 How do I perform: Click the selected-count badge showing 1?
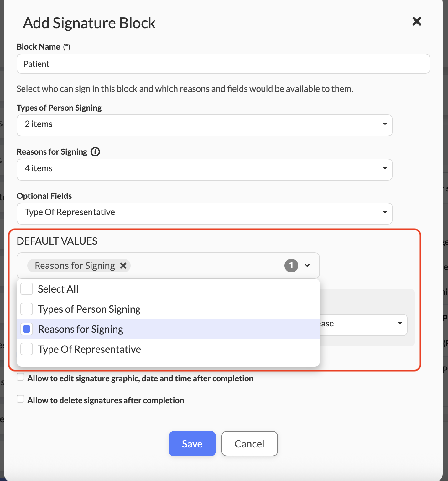291,266
